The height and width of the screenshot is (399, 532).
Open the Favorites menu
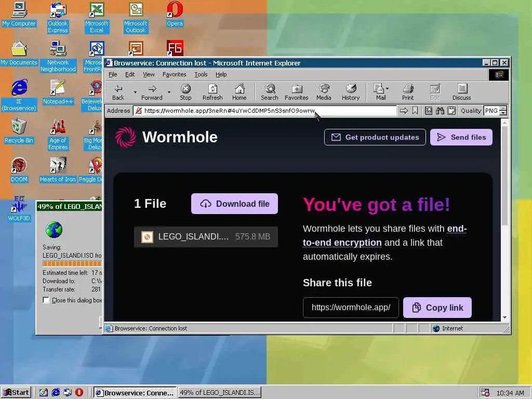point(175,74)
